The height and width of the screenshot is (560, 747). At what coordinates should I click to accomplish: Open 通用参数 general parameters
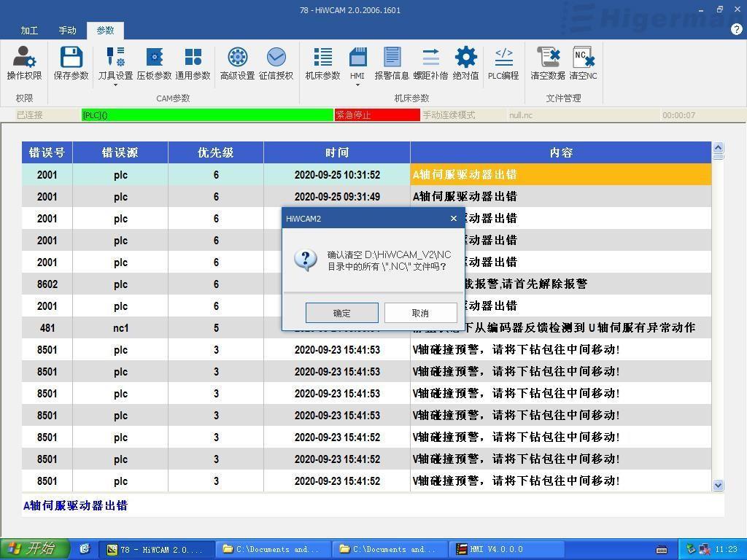(x=193, y=63)
